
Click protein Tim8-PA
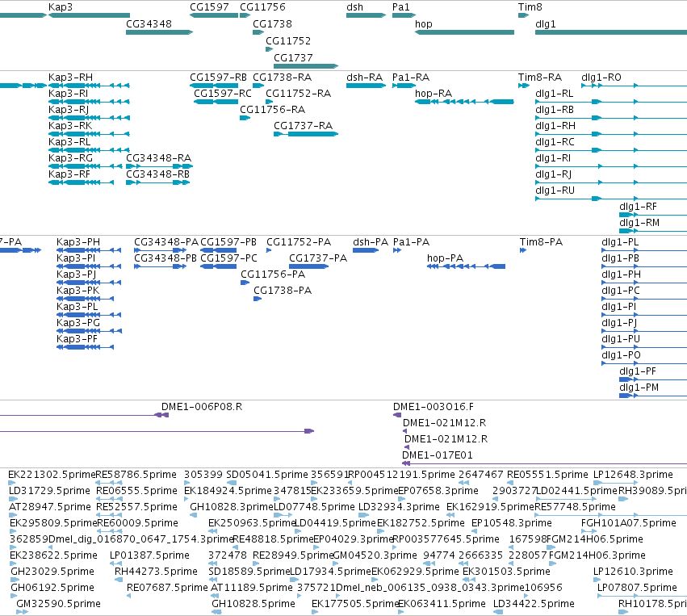523,250
